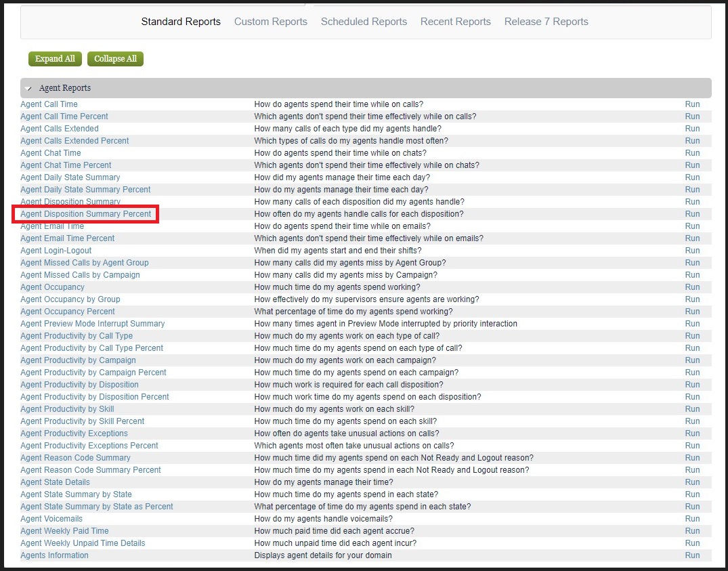
Task: Select the Recent Reports tab
Action: (x=456, y=22)
